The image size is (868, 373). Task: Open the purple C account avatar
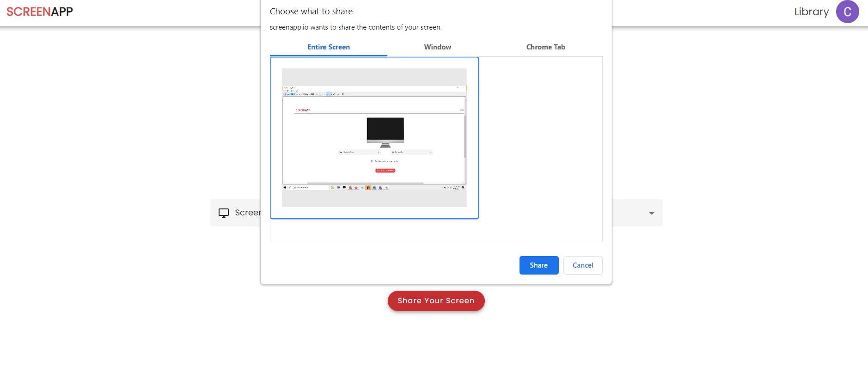(x=847, y=12)
